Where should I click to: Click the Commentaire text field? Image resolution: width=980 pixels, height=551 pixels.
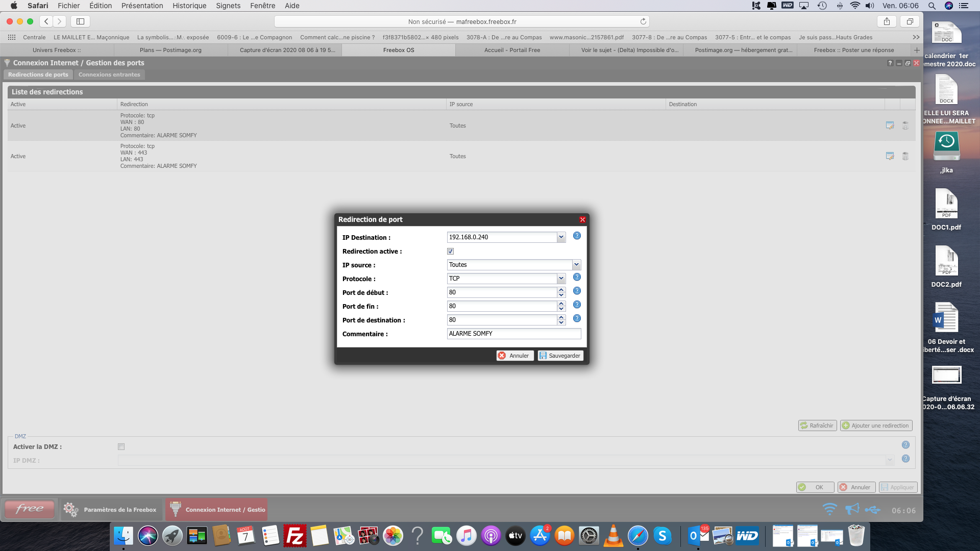[x=513, y=334]
